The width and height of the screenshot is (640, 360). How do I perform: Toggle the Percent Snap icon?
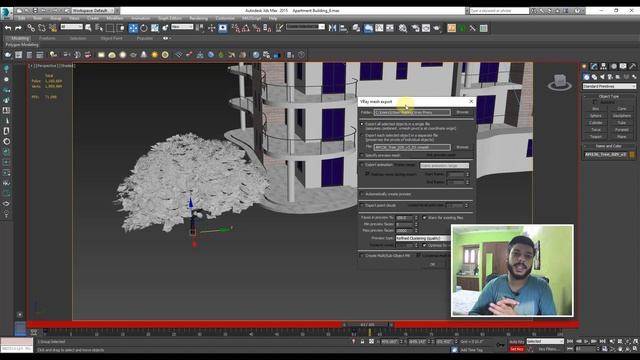click(256, 28)
